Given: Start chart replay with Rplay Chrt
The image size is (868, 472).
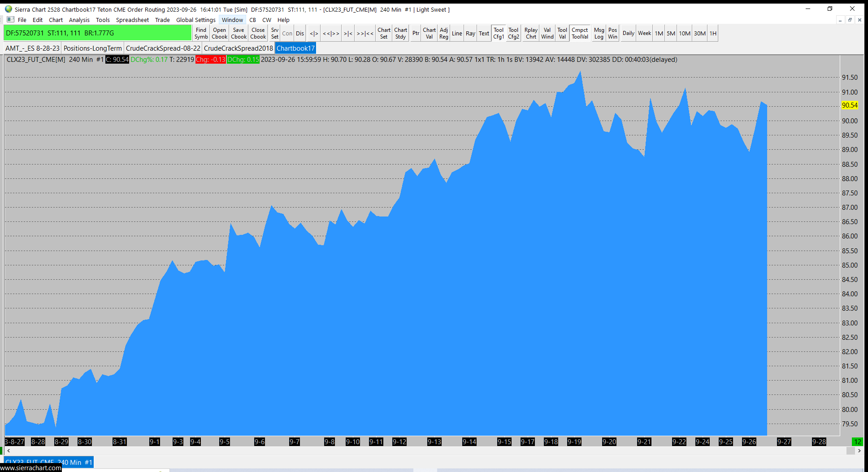Looking at the screenshot, I should coord(531,33).
